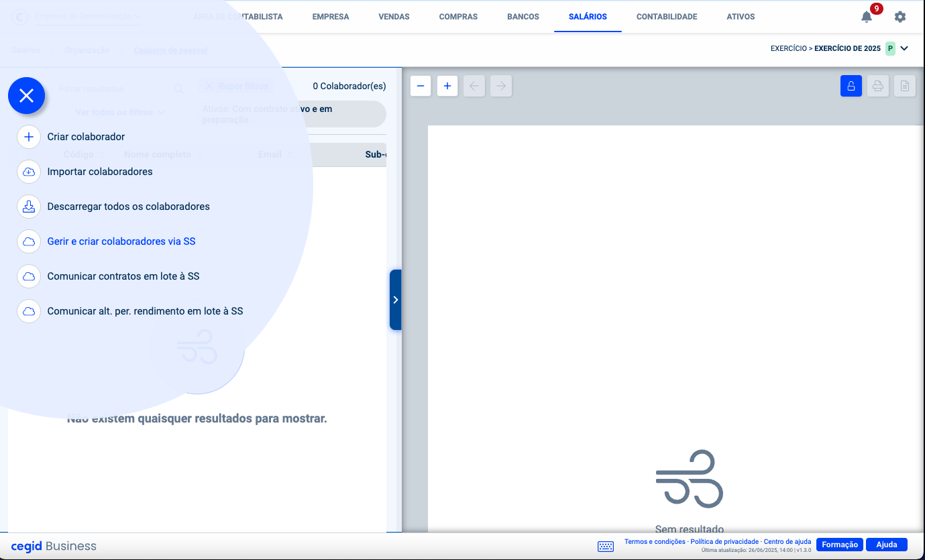The height and width of the screenshot is (560, 925).
Task: Choose Descarregar todos os colaboradores
Action: (x=129, y=207)
